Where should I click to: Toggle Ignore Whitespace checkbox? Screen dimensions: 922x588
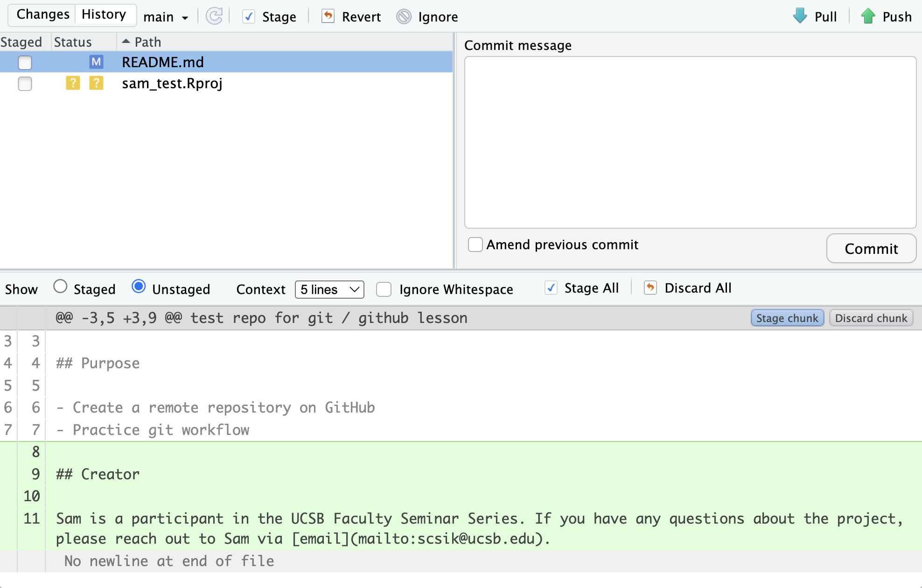coord(384,289)
